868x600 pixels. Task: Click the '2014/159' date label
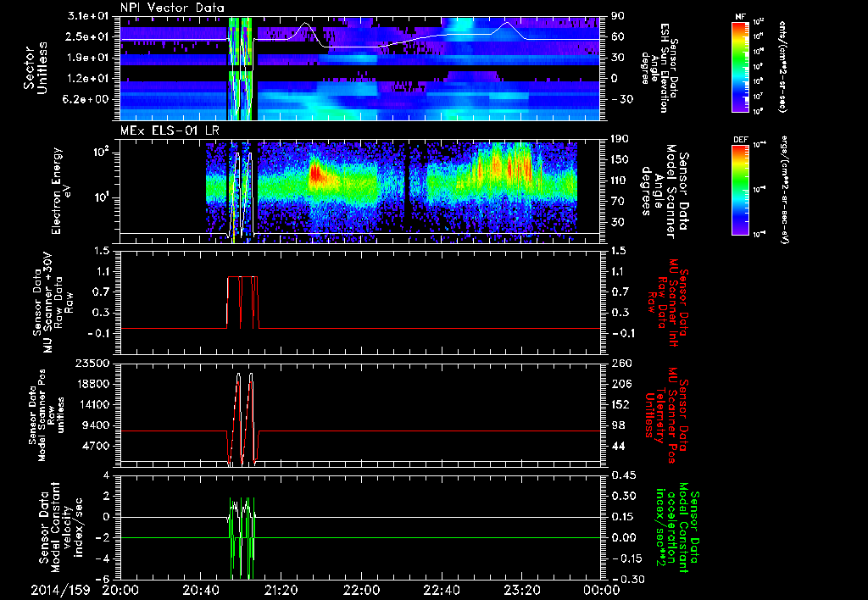pyautogui.click(x=60, y=590)
